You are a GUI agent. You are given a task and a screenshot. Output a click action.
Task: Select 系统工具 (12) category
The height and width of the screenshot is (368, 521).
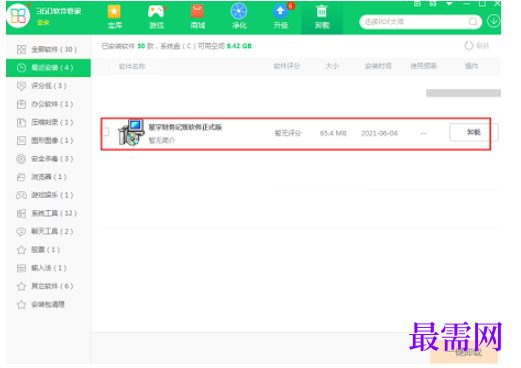(x=48, y=213)
